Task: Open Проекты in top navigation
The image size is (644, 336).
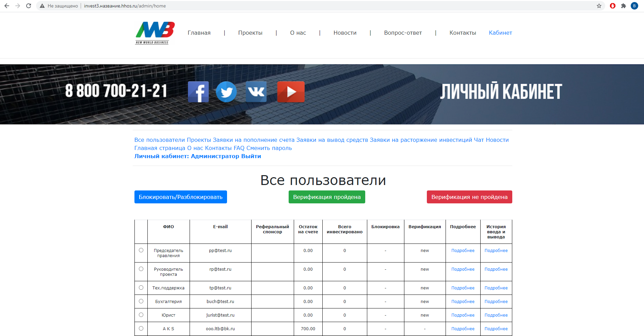Action: click(250, 33)
